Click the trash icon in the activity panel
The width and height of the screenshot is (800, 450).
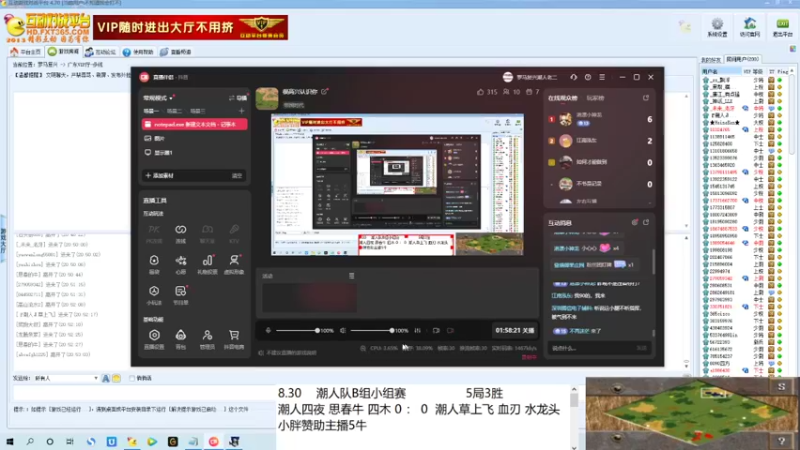tap(352, 276)
